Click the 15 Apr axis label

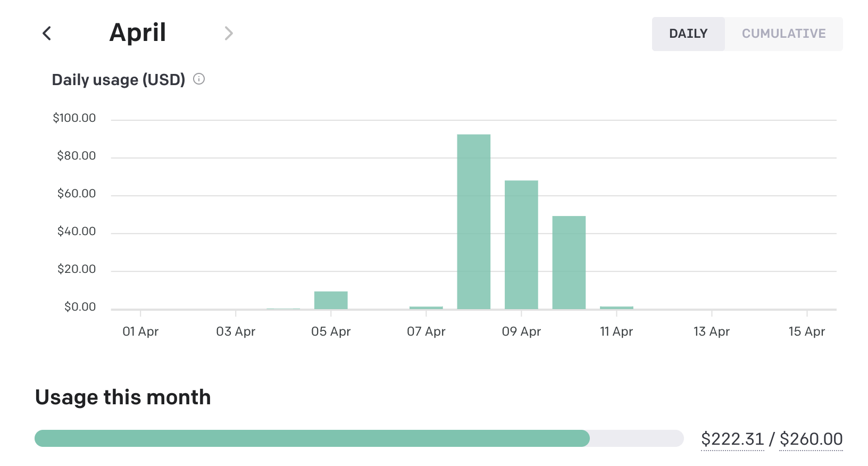pos(806,331)
